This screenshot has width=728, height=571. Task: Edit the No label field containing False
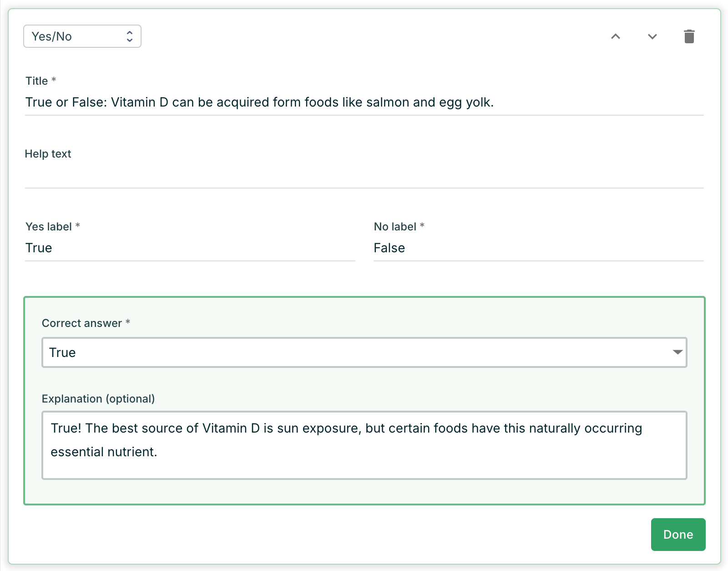(x=538, y=248)
